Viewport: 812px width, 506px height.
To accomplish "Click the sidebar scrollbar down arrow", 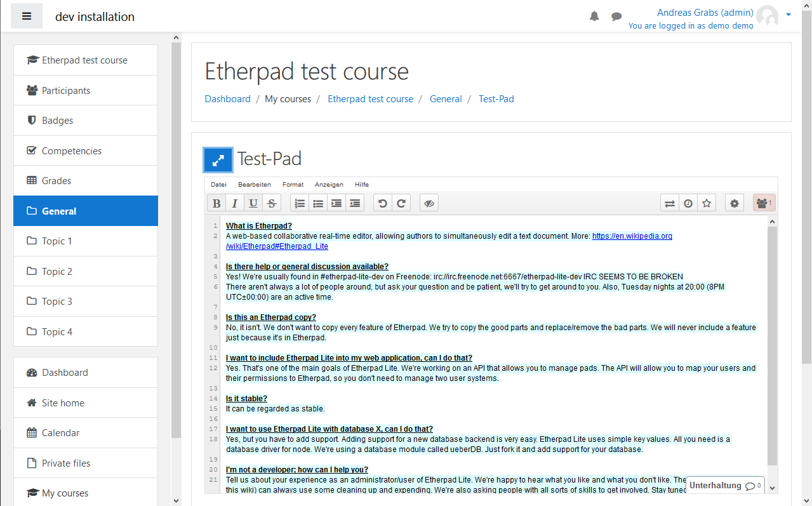I will point(176,500).
